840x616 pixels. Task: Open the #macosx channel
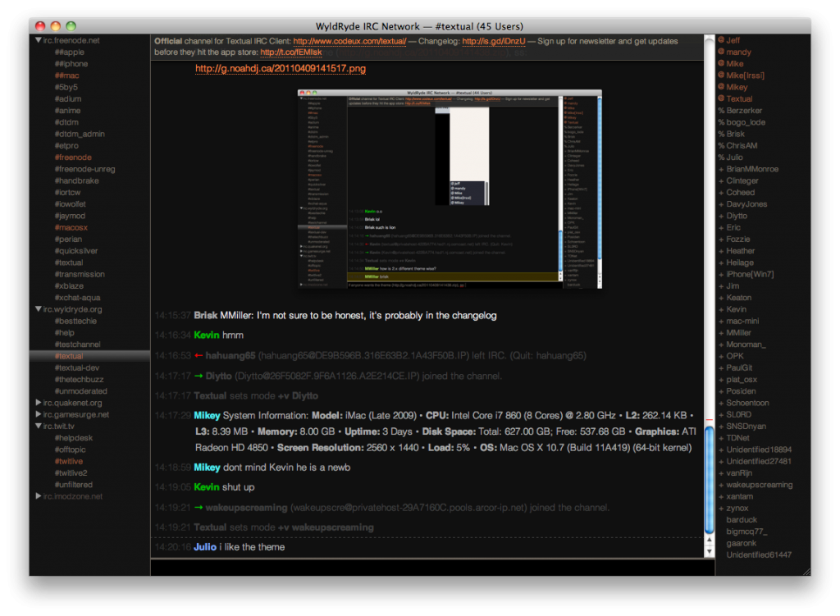pyautogui.click(x=71, y=227)
